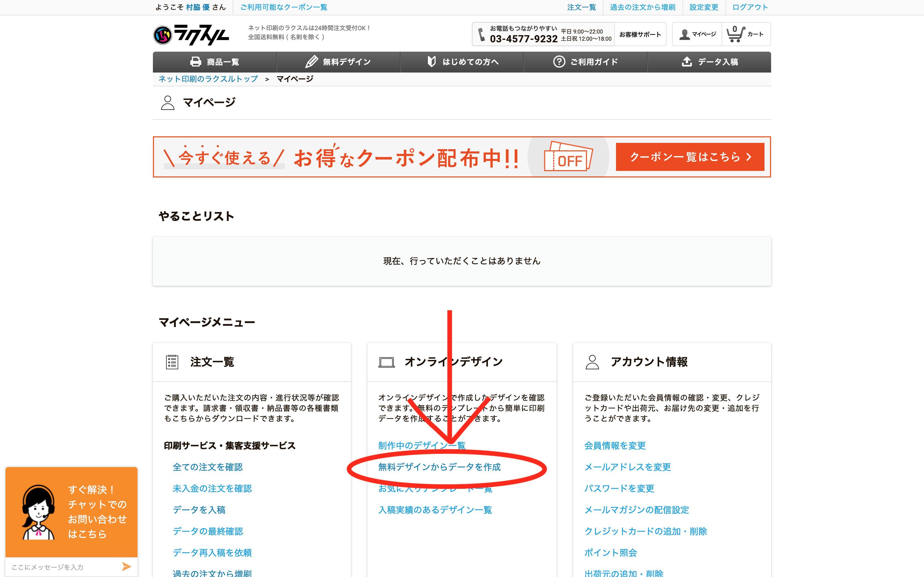Open お客様サポート in the header

pyautogui.click(x=640, y=34)
